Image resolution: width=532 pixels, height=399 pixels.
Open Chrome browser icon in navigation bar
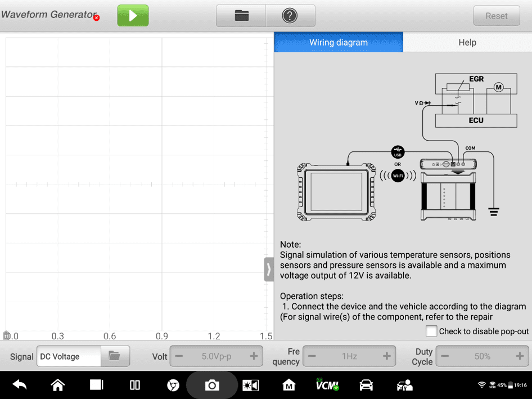click(173, 385)
